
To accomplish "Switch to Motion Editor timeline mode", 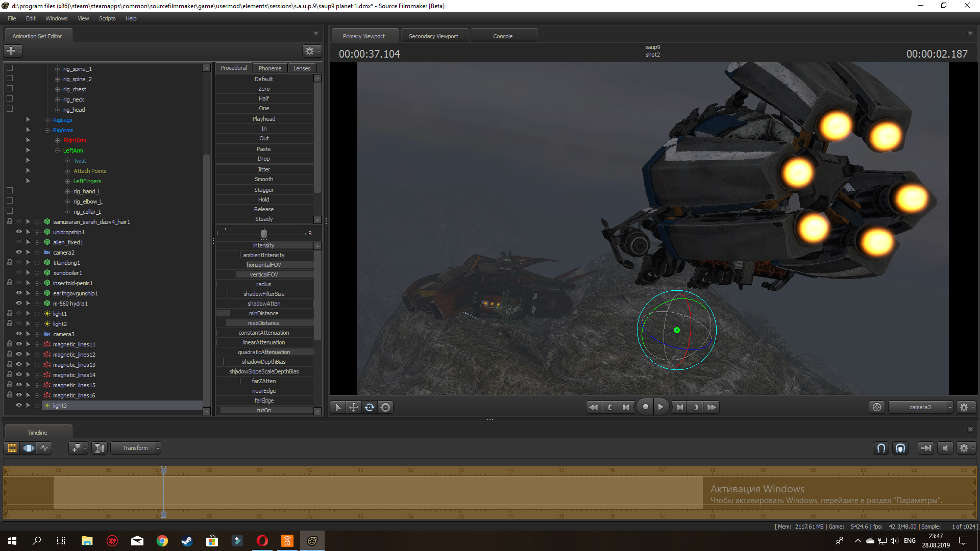I will 29,448.
